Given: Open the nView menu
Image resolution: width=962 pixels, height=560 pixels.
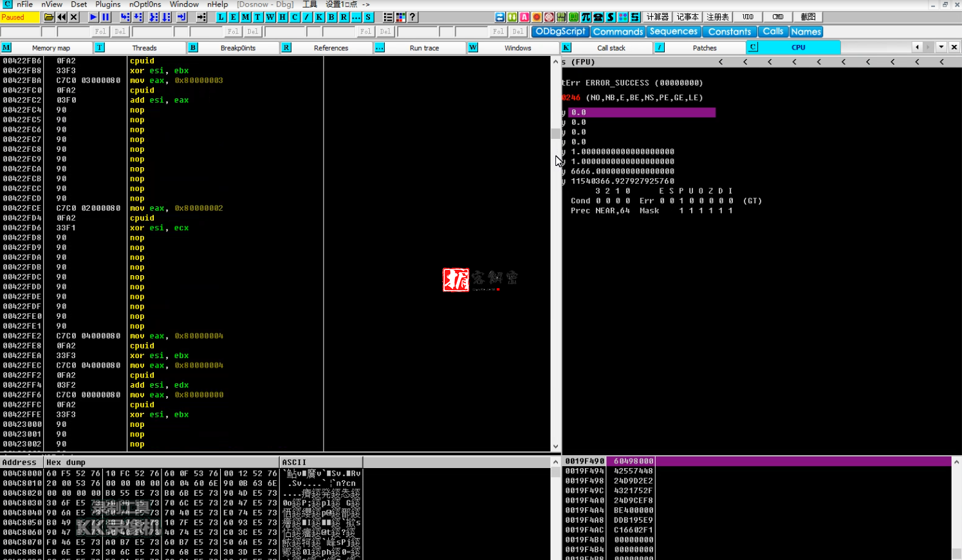Looking at the screenshot, I should pyautogui.click(x=52, y=5).
